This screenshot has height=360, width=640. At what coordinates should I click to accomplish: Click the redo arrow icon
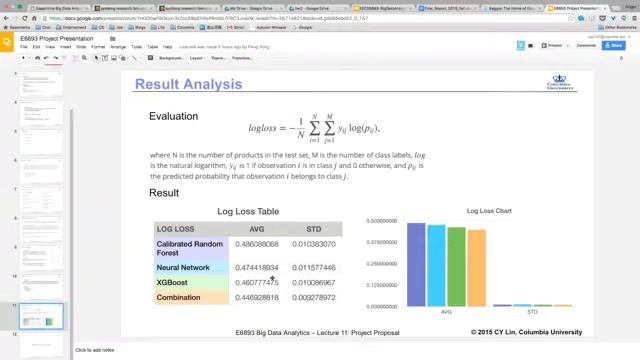pyautogui.click(x=56, y=58)
